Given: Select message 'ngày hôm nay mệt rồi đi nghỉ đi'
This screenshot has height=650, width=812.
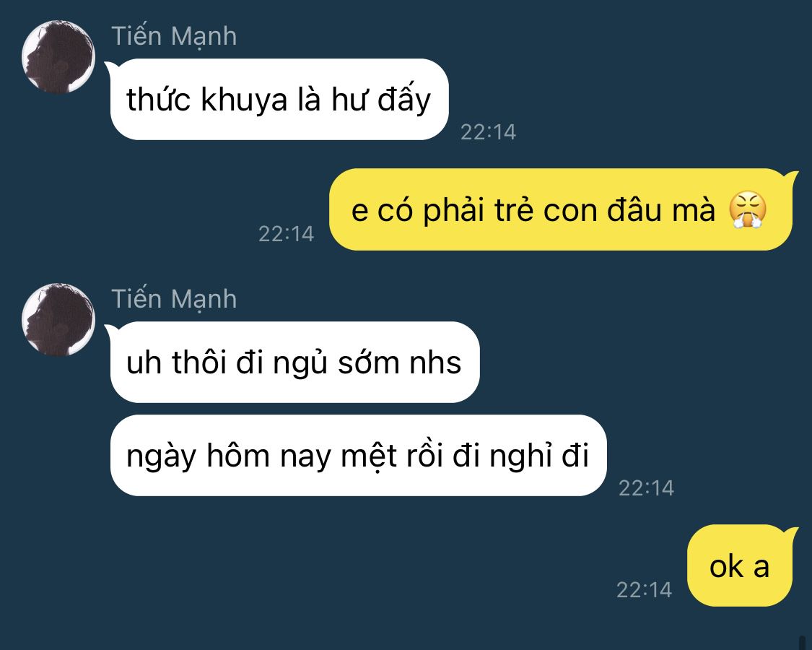Looking at the screenshot, I should [358, 456].
